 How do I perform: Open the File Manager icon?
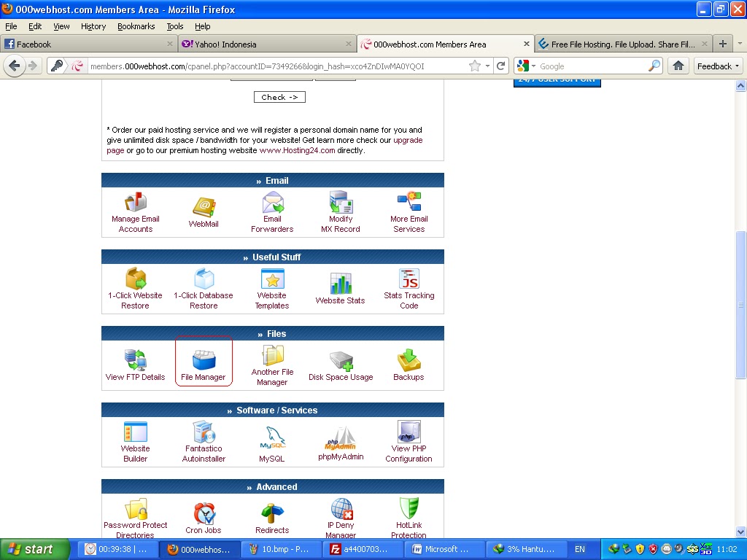204,360
